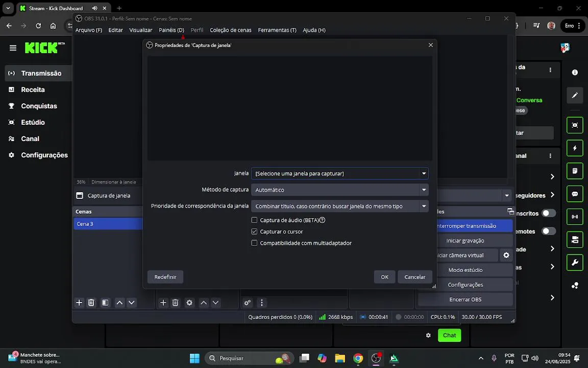This screenshot has width=588, height=368.
Task: Delete selected scene using the trash icon under Cenas
Action: pos(91,303)
